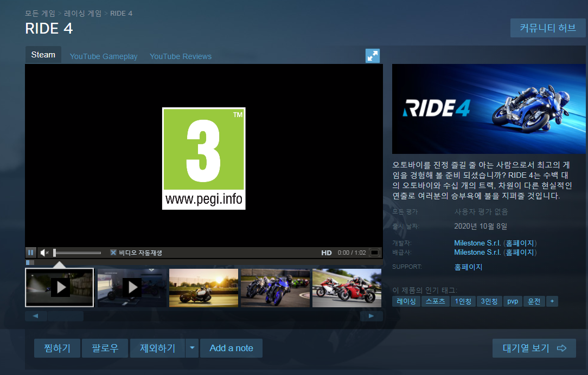Screen dimensions: 588x375
Task: Click RIDE 4 breadcrumb link
Action: point(121,14)
